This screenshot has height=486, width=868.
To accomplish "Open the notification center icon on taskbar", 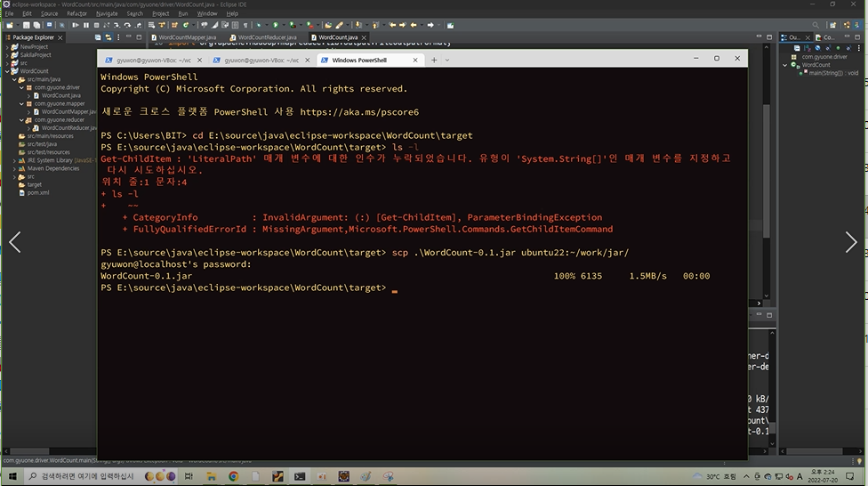I will [849, 476].
